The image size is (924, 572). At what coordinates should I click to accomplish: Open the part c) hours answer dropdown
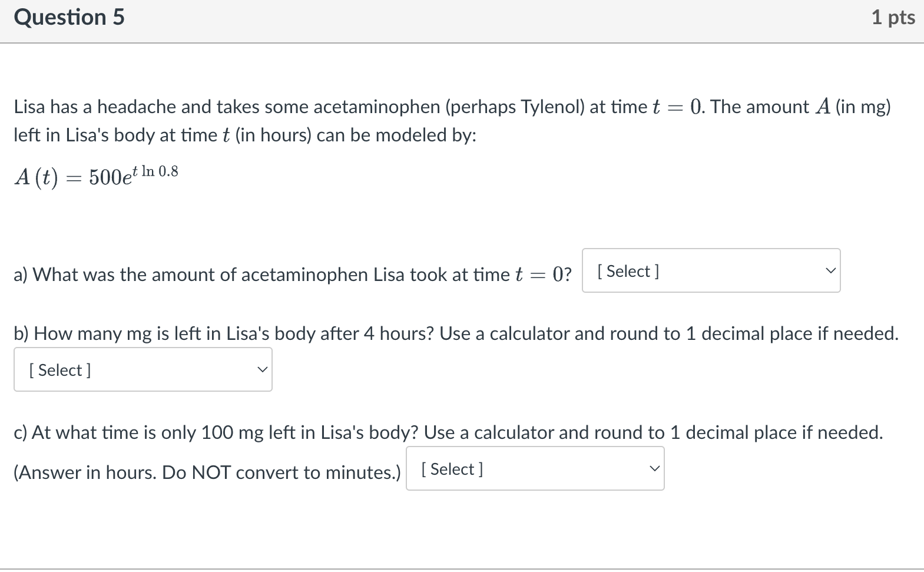pyautogui.click(x=535, y=469)
